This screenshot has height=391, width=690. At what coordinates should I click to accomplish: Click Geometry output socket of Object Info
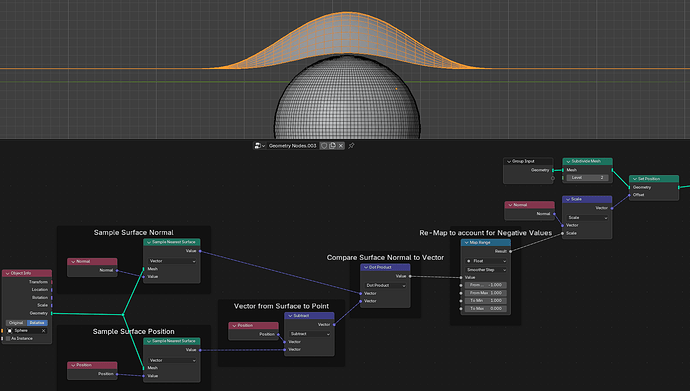[52, 313]
